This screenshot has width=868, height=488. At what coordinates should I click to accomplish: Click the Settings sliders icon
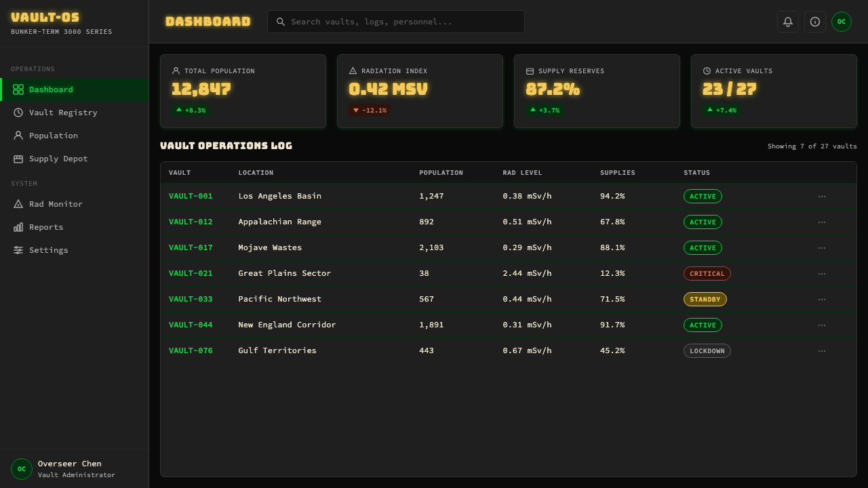(18, 250)
